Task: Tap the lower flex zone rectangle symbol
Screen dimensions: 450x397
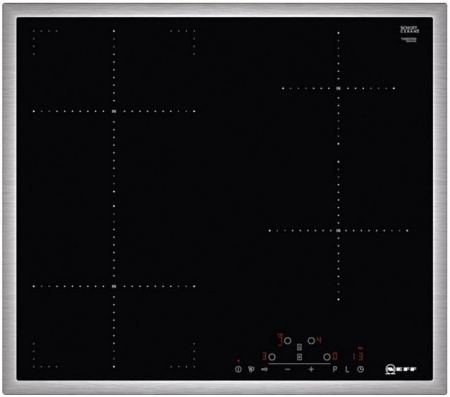Action: [299, 357]
